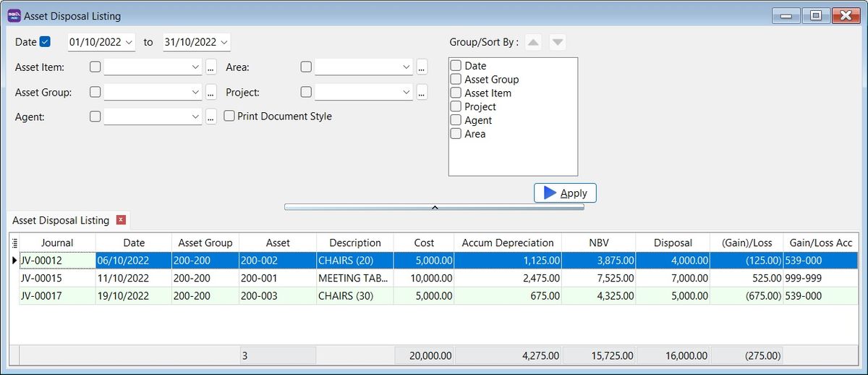
Task: Open Agent lookup ellipsis button
Action: point(211,117)
